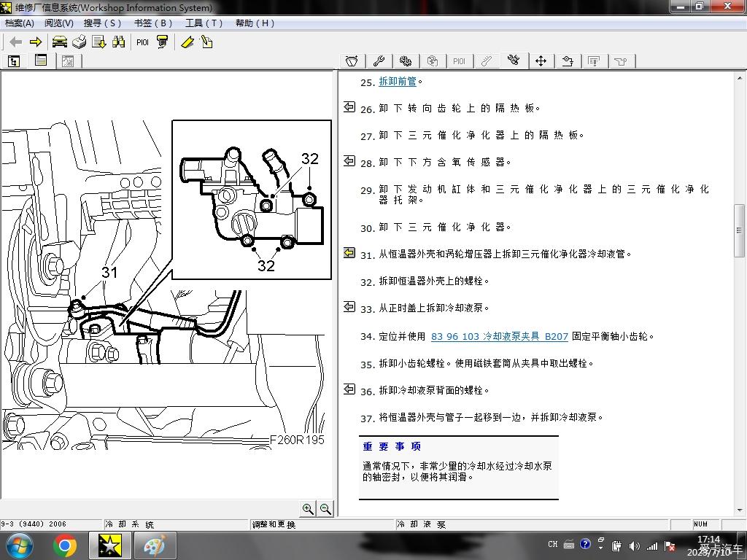Show illustration for step 28 via arrow icon
The width and height of the screenshot is (747, 560).
pos(349,161)
